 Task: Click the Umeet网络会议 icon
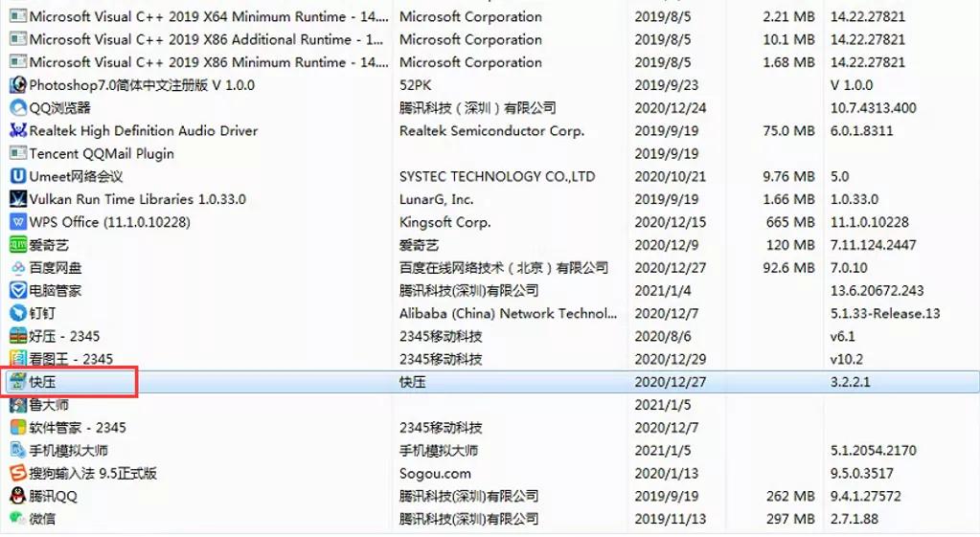[x=19, y=176]
